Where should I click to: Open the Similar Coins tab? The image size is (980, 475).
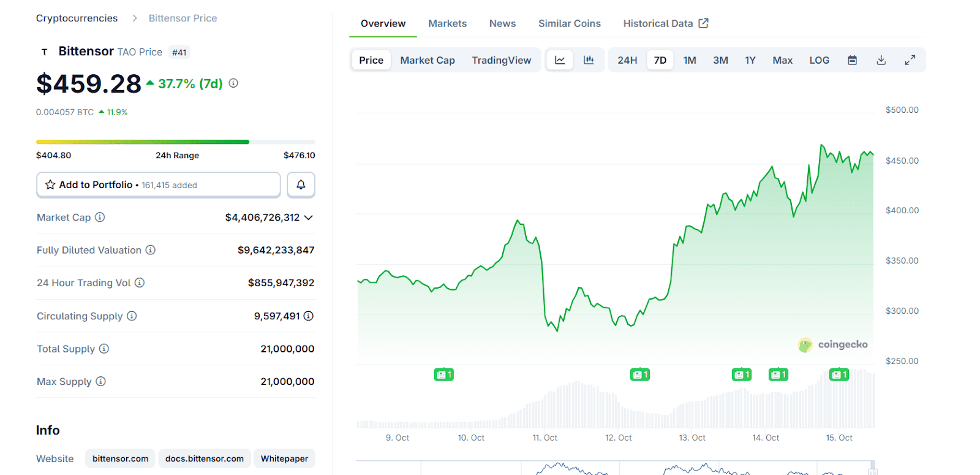click(569, 23)
